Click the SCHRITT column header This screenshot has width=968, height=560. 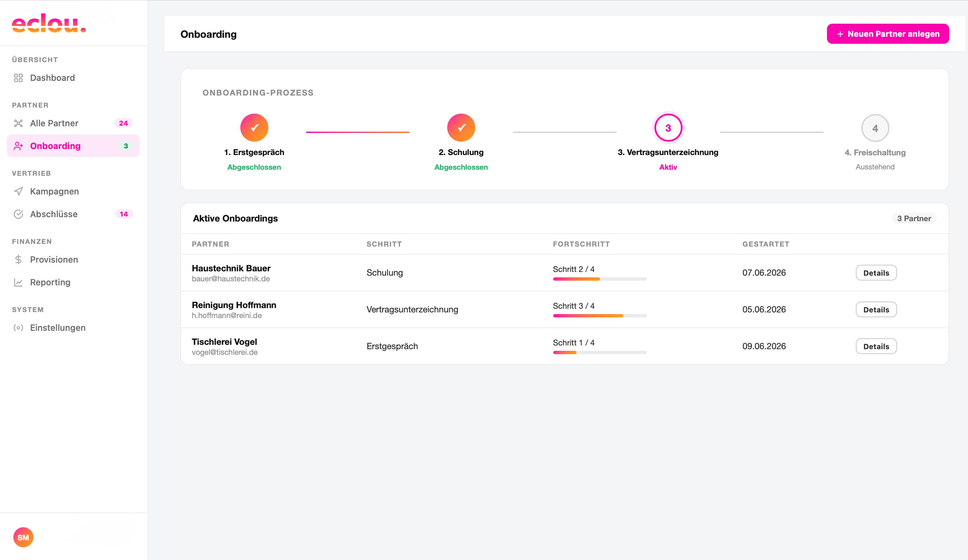pyautogui.click(x=384, y=244)
